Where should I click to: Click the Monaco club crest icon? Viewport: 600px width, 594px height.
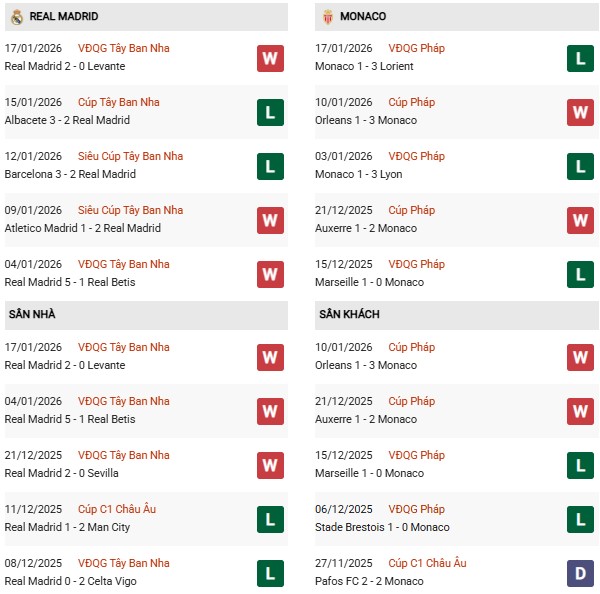[x=327, y=17]
